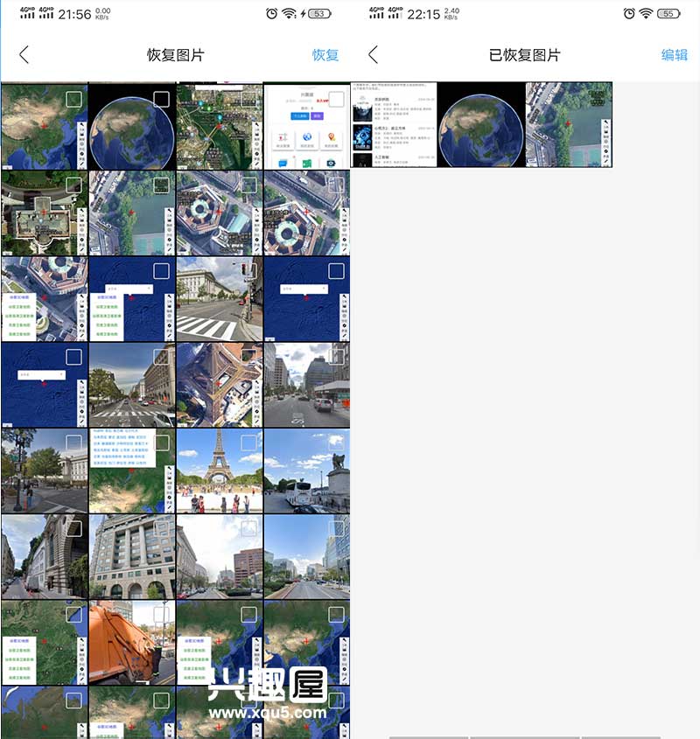Open the map thumbnail covered by a white text popup

tap(132, 471)
